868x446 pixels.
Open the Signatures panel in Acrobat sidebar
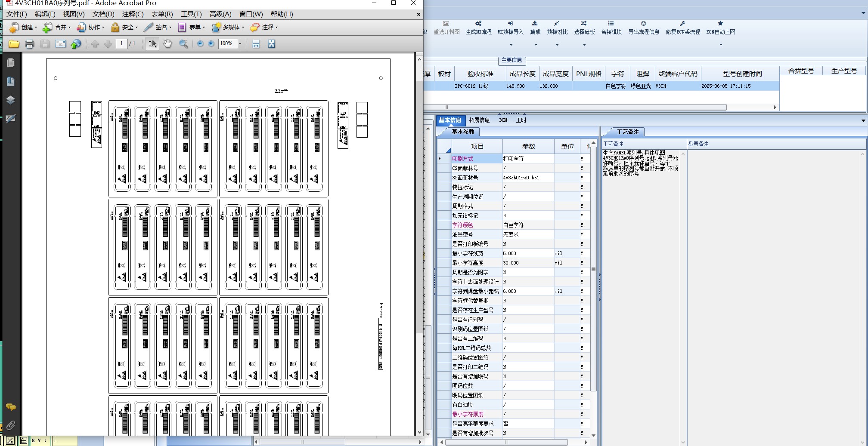point(11,118)
